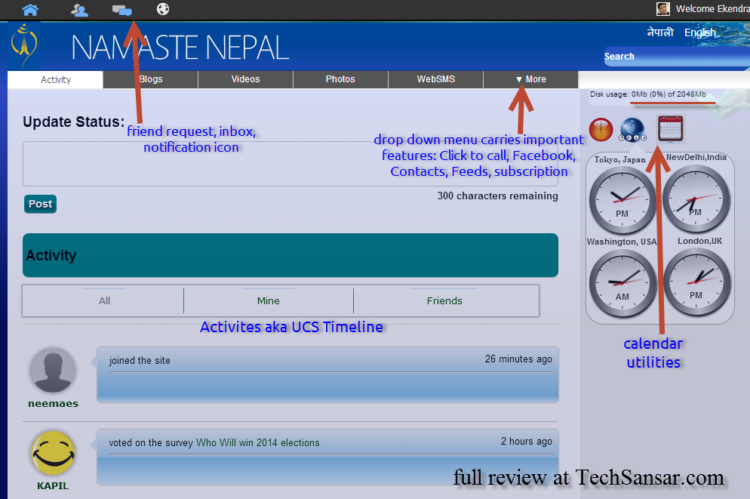Image resolution: width=750 pixels, height=499 pixels.
Task: Open friend requests icon in top bar
Action: [79, 10]
